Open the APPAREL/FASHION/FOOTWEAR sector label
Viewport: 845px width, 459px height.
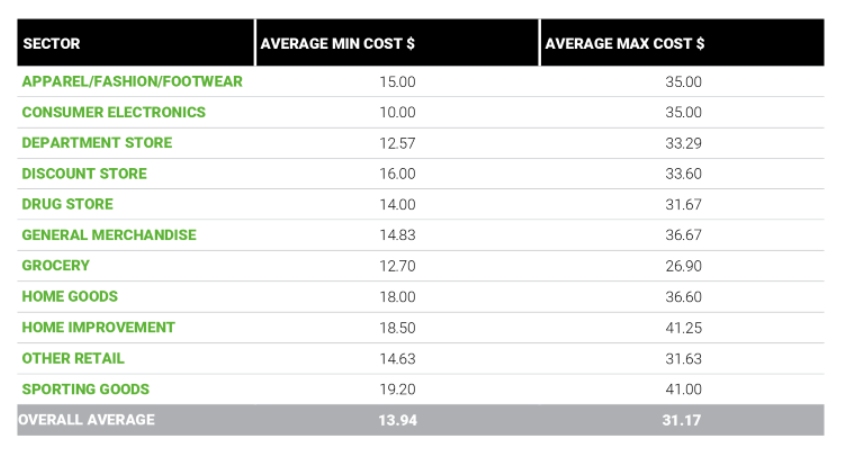pyautogui.click(x=132, y=82)
